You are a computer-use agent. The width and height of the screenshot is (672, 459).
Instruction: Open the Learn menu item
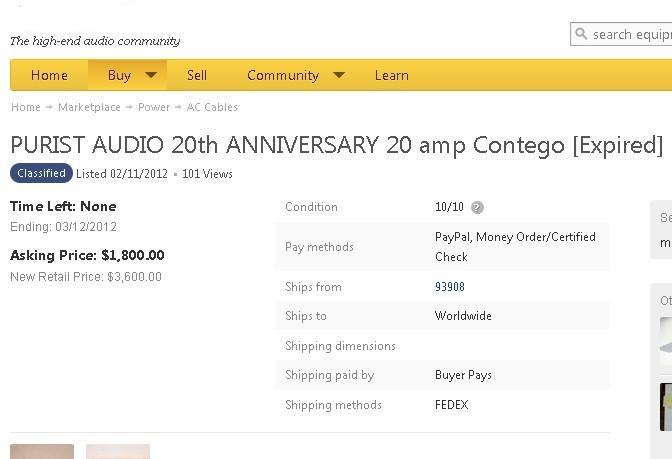pyautogui.click(x=392, y=75)
